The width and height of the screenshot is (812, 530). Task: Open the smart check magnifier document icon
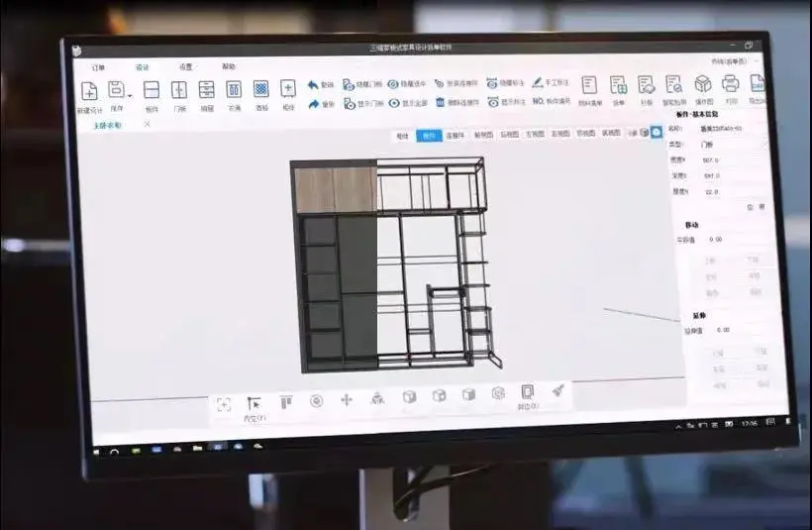[673, 84]
